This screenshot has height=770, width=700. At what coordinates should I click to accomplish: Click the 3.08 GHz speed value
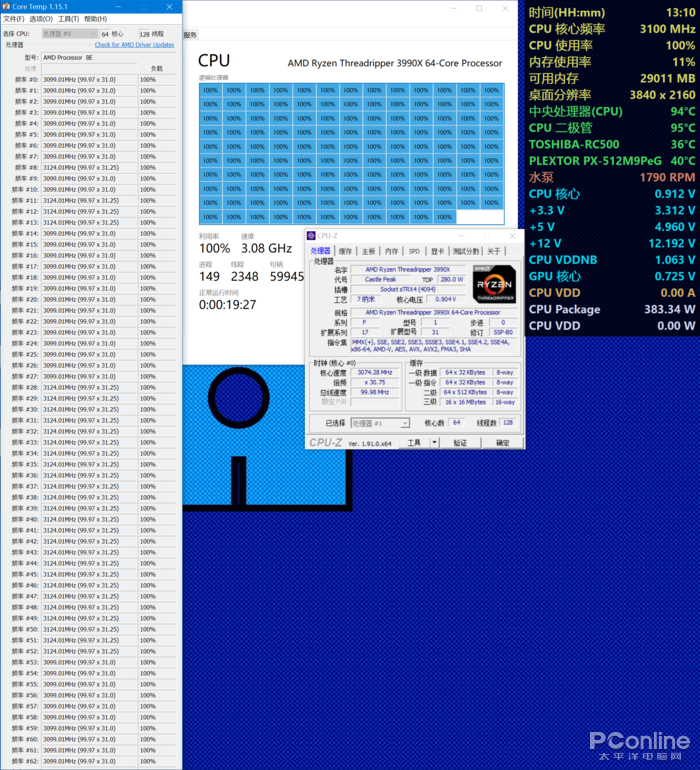click(x=267, y=248)
